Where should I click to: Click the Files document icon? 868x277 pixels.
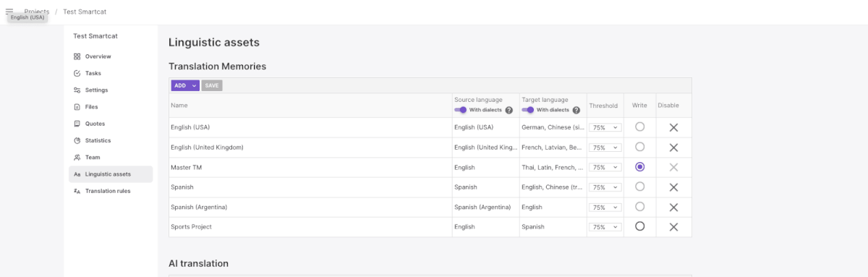[x=77, y=107]
